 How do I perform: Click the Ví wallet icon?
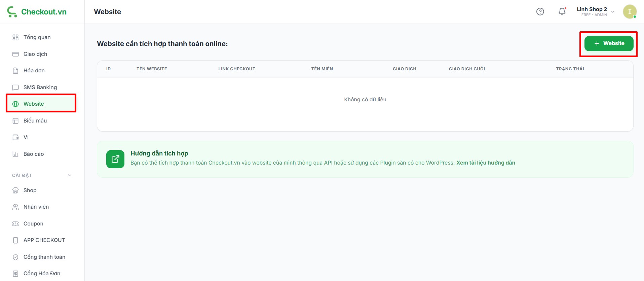[x=15, y=137]
